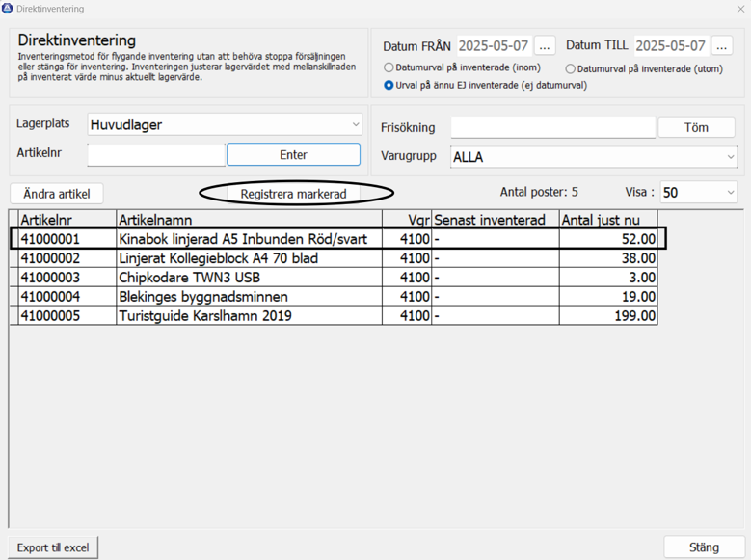Click the Datum TILL date field
The width and height of the screenshot is (751, 560).
[x=672, y=46]
